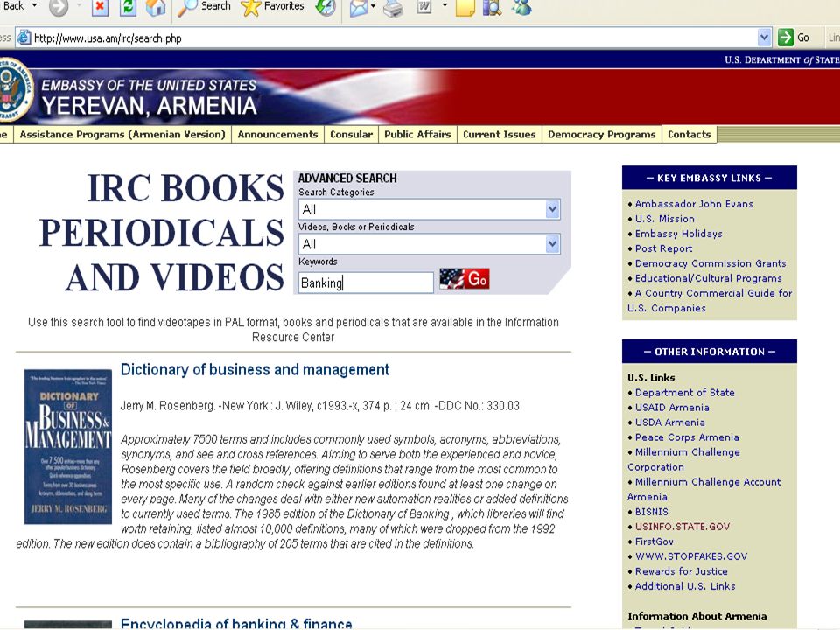Open the U.S. Mission link

665,219
